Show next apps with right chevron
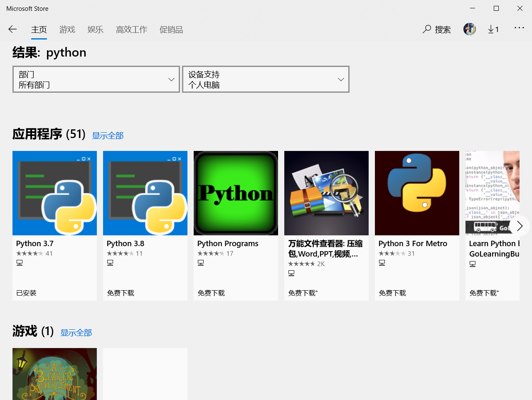 coord(520,226)
